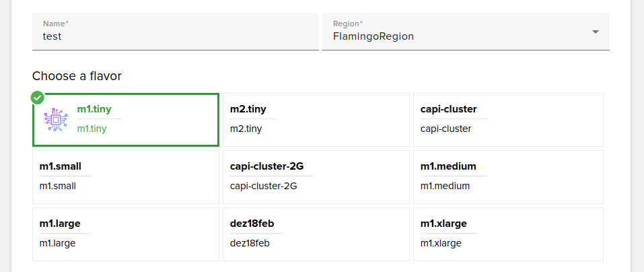Choose the m1.small flavor
Screen dimensions: 644x272
tap(125, 176)
